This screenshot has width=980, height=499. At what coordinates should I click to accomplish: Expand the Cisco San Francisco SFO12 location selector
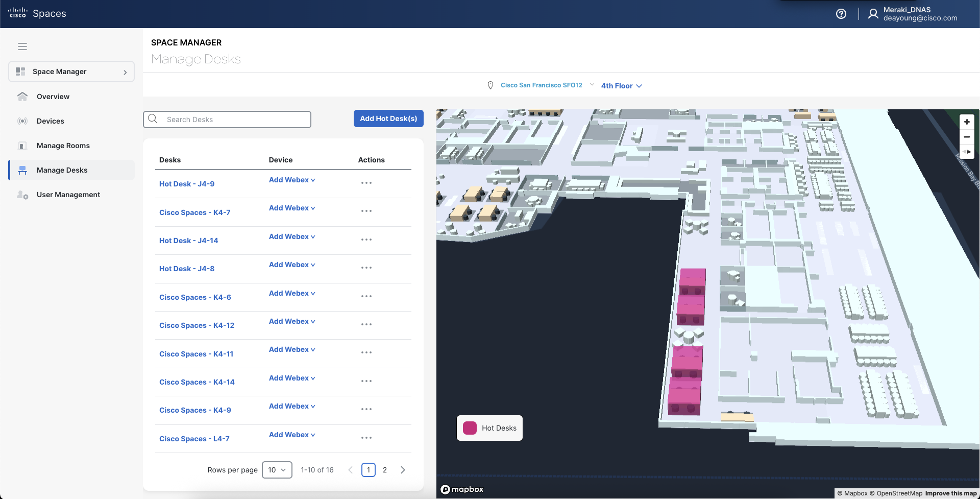pos(542,85)
